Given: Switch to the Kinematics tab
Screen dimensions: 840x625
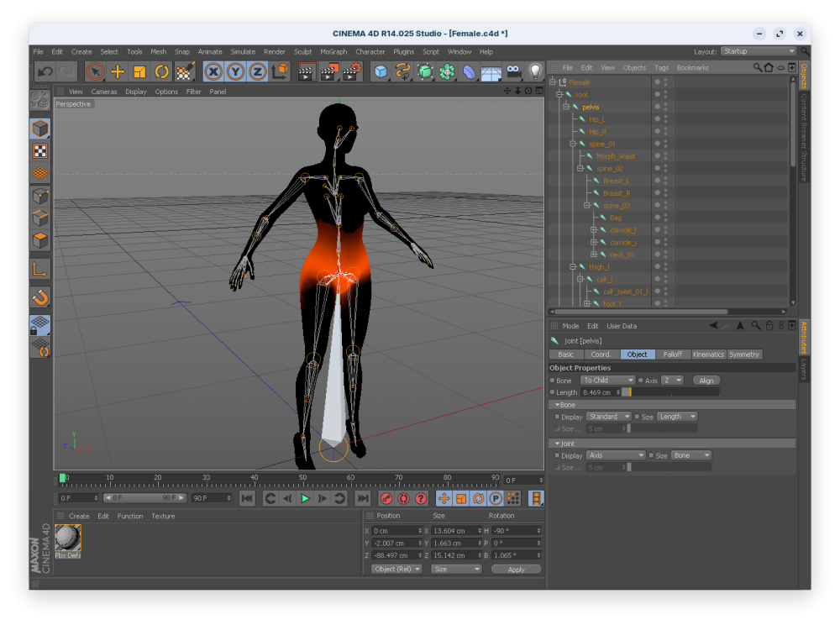Looking at the screenshot, I should click(708, 355).
